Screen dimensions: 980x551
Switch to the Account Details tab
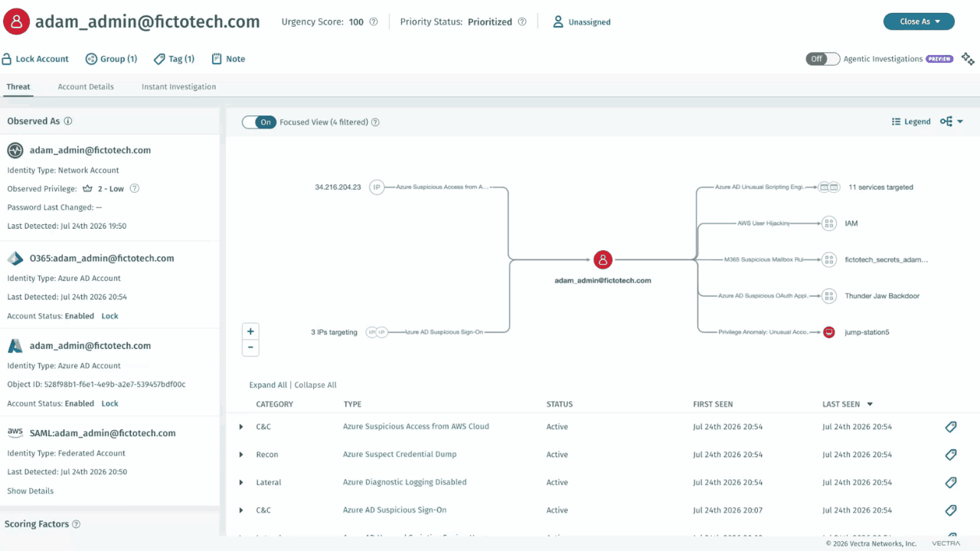click(x=86, y=86)
